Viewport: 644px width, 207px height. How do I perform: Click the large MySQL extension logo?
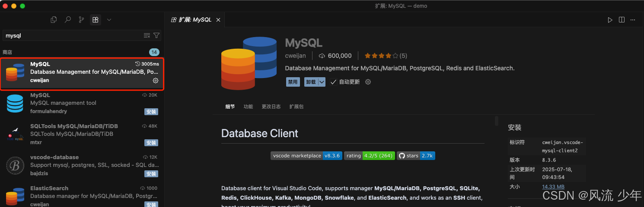tap(249, 63)
